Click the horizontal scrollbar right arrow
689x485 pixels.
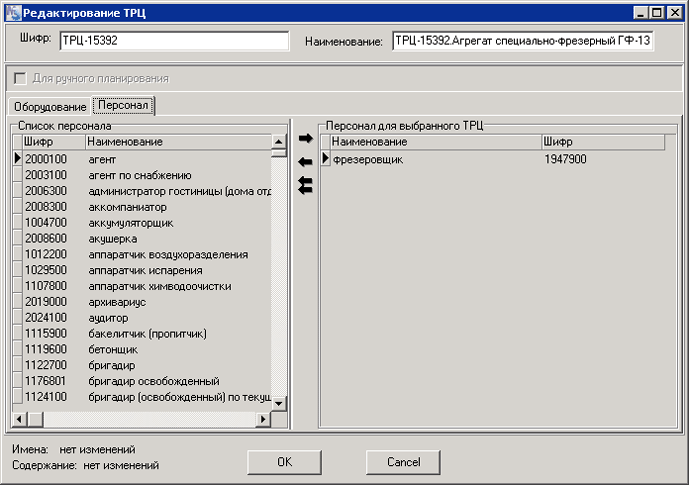coord(263,419)
